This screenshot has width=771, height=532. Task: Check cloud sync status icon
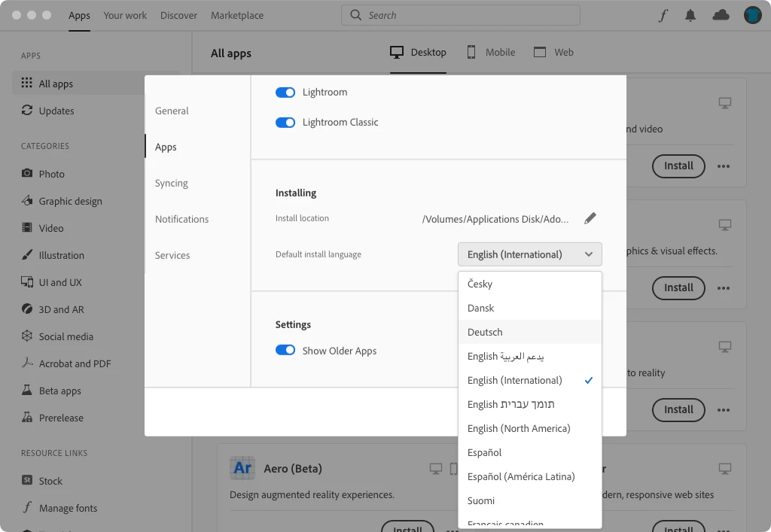(x=721, y=15)
